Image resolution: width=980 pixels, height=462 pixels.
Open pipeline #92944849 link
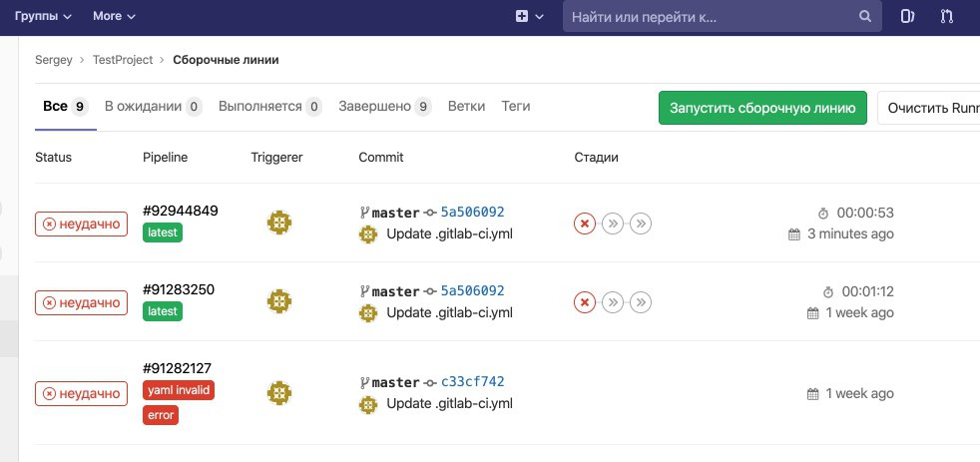181,211
